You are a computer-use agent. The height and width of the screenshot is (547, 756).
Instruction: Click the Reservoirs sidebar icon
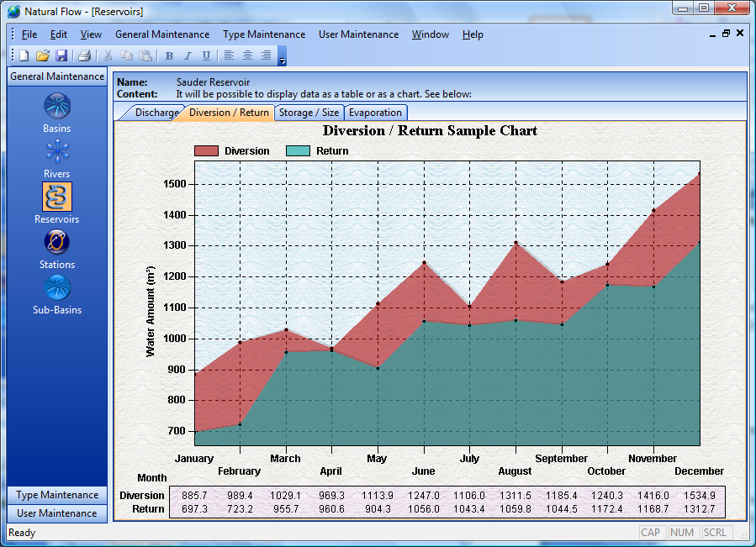click(57, 197)
